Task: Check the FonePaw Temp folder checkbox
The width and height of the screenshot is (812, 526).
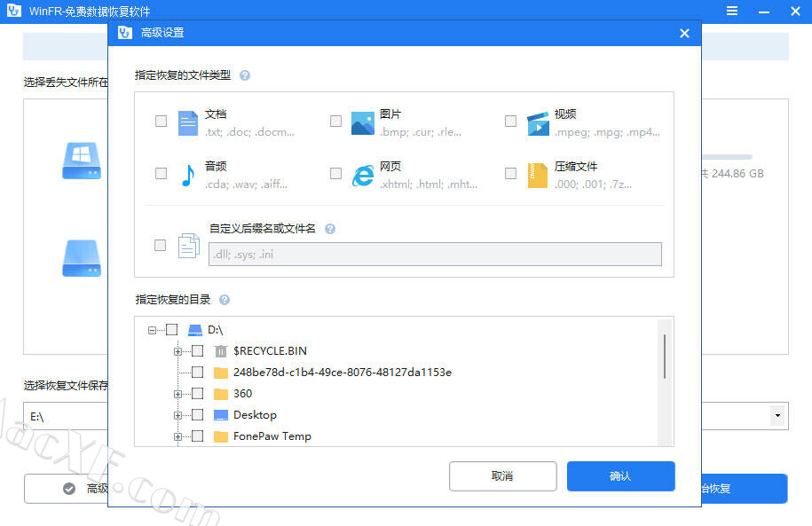Action: click(197, 436)
